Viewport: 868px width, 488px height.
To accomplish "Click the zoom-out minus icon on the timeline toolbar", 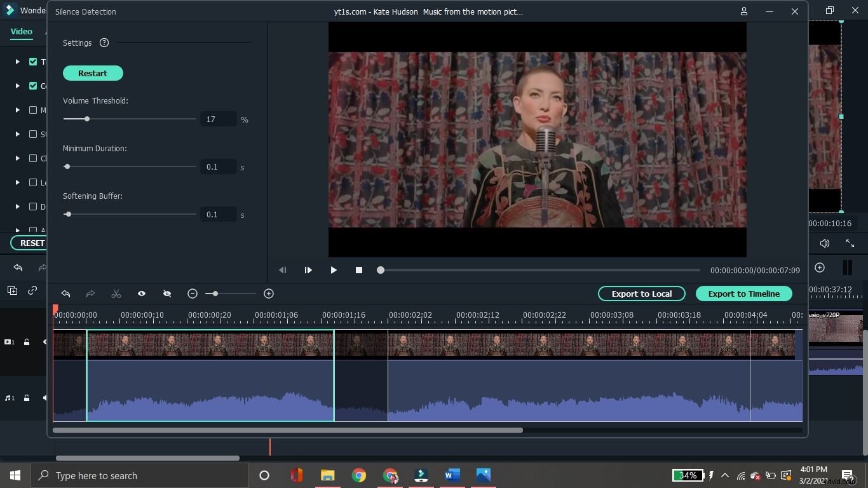I will [193, 293].
